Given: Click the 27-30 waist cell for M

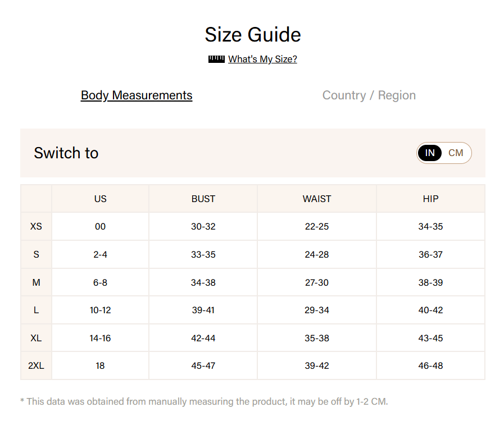Looking at the screenshot, I should click(x=317, y=282).
